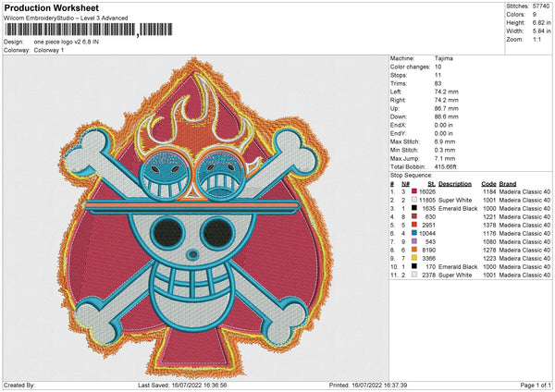Click the brown-red swatch in stop row 4
This screenshot has height=392, width=555.
(x=414, y=216)
